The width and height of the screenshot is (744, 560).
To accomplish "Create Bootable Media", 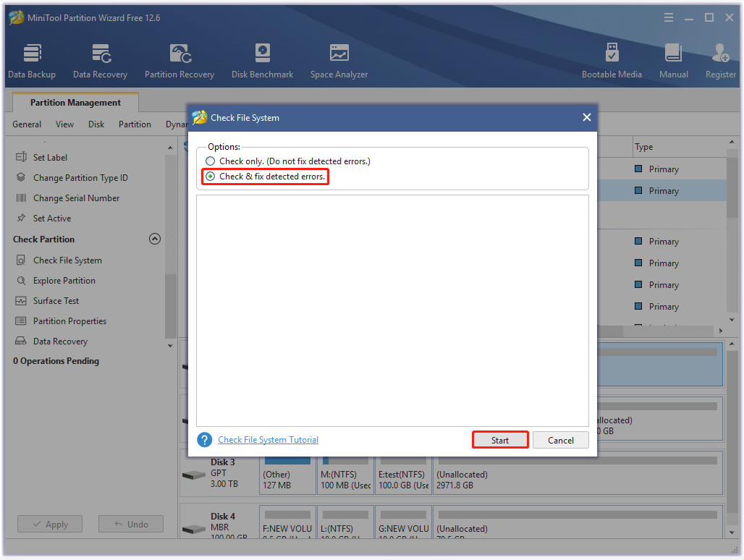I will (x=612, y=61).
